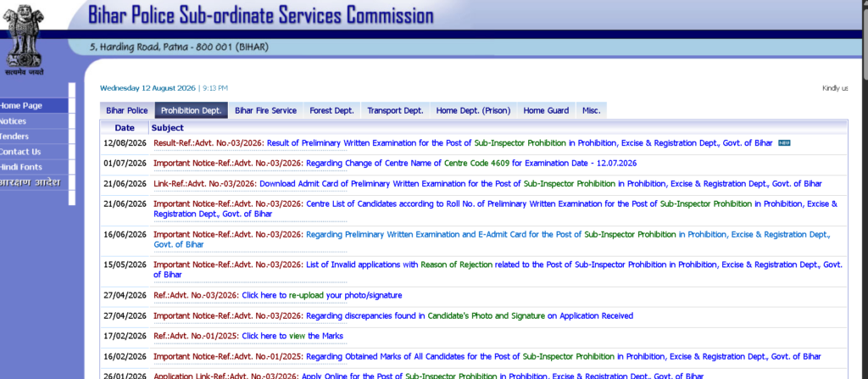Select the Prohibition Dept. tab
Image resolution: width=868 pixels, height=379 pixels.
click(191, 110)
